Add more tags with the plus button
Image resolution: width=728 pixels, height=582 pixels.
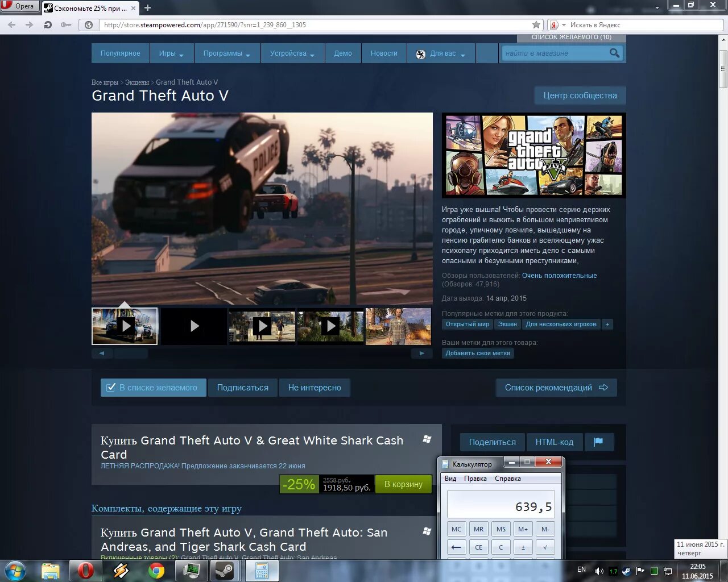[x=607, y=324]
